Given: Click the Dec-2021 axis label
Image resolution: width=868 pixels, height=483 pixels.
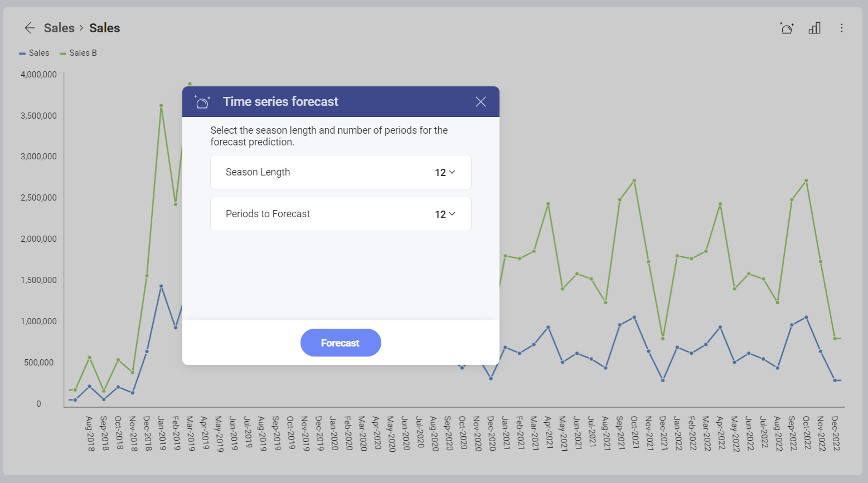Looking at the screenshot, I should click(x=663, y=433).
